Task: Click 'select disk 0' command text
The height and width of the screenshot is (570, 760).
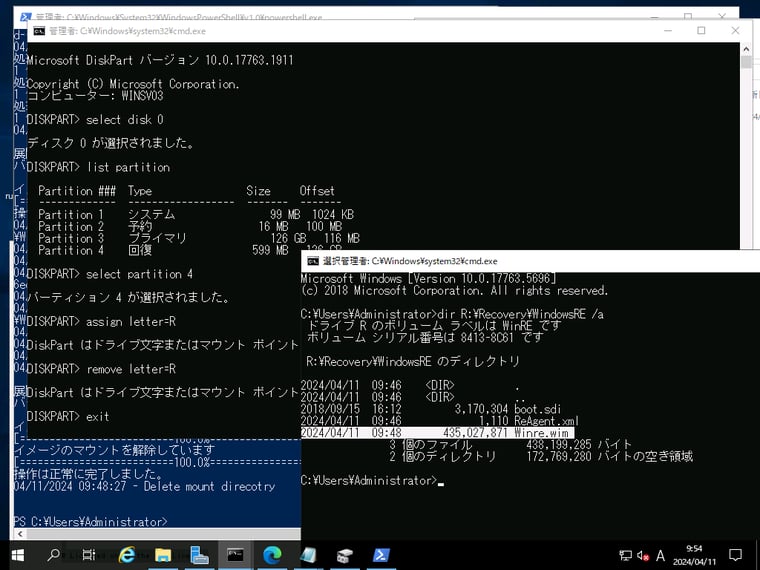Action: 125,119
